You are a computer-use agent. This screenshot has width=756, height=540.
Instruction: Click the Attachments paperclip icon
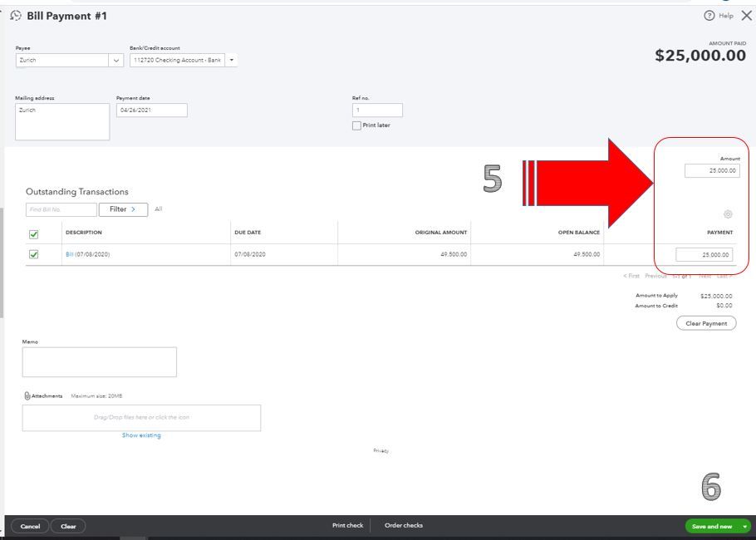(x=27, y=395)
